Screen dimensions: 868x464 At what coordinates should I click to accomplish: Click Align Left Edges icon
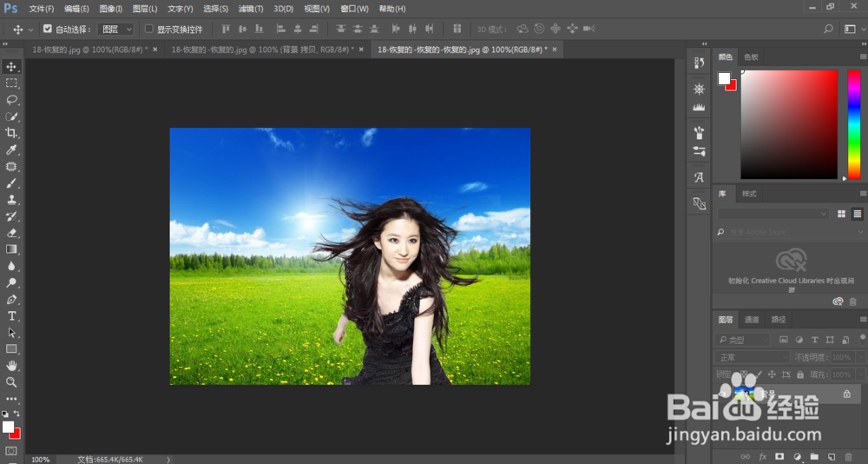(x=280, y=29)
